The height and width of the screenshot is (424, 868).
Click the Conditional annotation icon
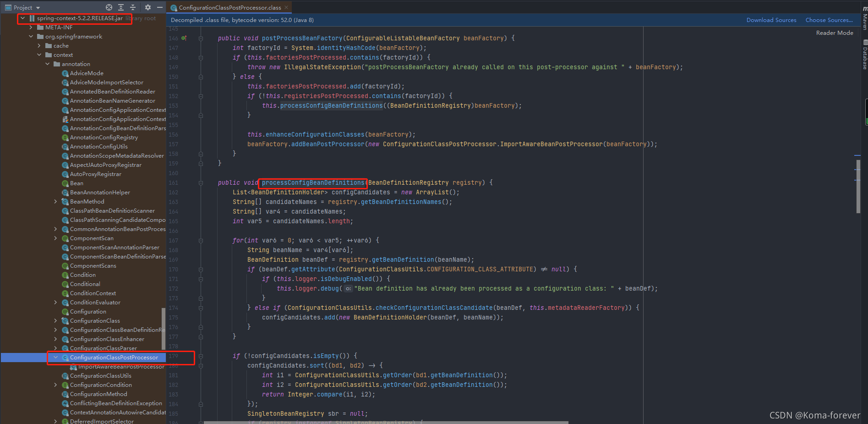[66, 284]
